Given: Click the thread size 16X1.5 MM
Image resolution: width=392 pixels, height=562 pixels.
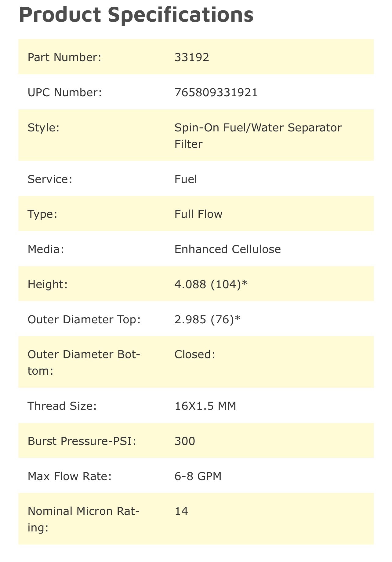Looking at the screenshot, I should 205,406.
